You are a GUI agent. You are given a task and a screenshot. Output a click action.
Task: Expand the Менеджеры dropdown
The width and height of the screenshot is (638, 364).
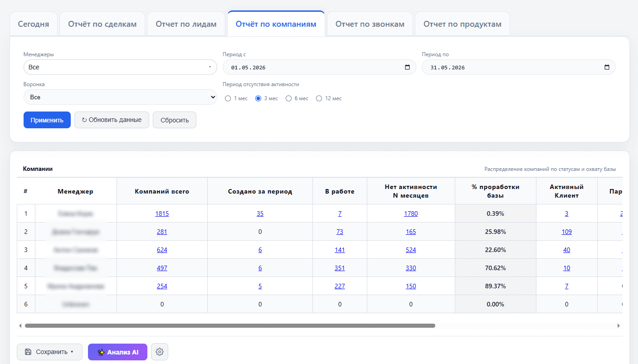pos(120,67)
